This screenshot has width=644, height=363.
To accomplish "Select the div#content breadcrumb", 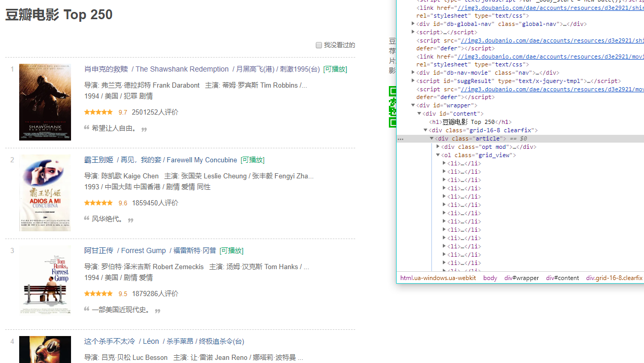I will coord(563,278).
